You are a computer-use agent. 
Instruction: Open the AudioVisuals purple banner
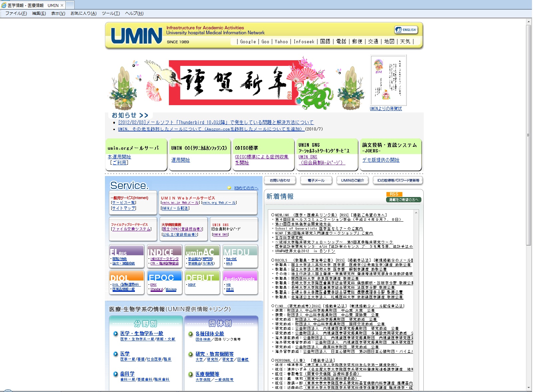240,276
